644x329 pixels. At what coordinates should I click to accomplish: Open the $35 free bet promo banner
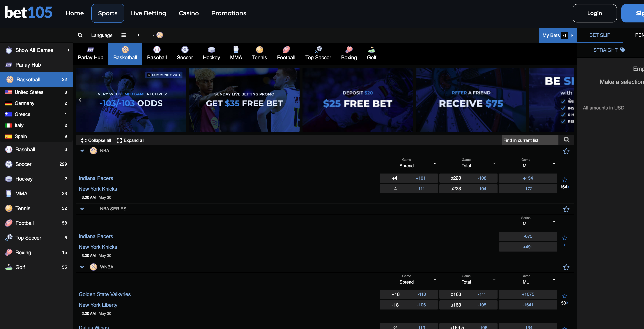244,100
